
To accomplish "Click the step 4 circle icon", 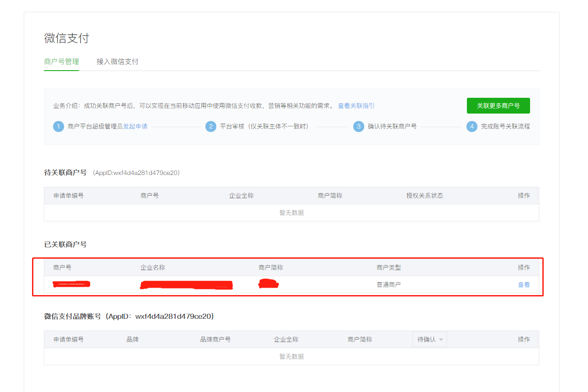I will pos(472,127).
